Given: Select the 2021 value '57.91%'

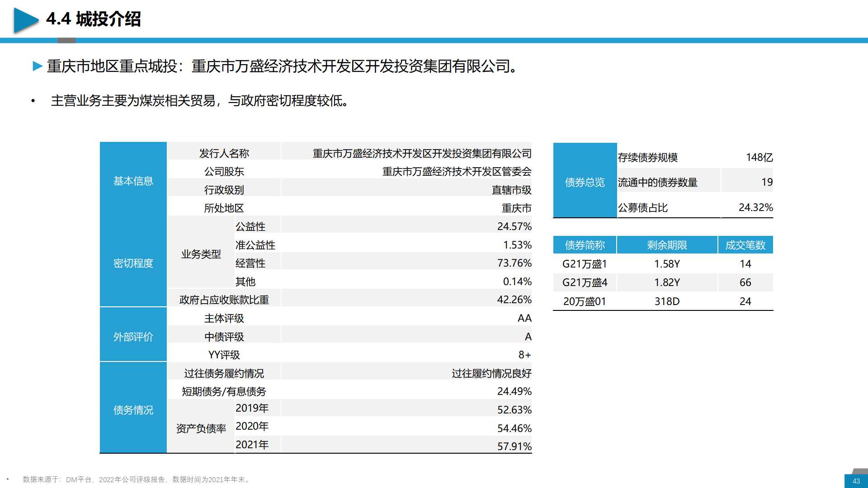Looking at the screenshot, I should click(514, 446).
